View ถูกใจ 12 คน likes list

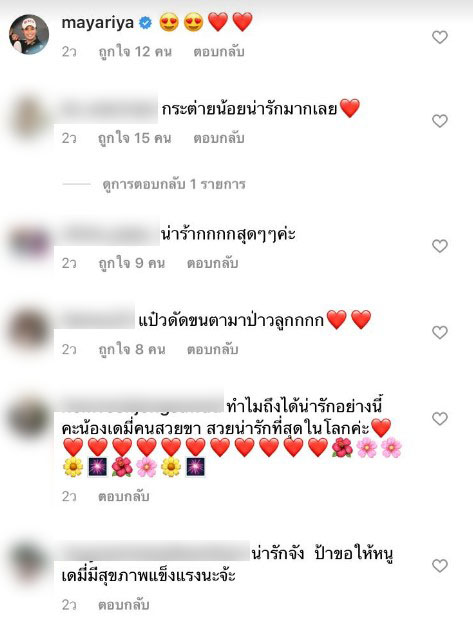coord(135,52)
